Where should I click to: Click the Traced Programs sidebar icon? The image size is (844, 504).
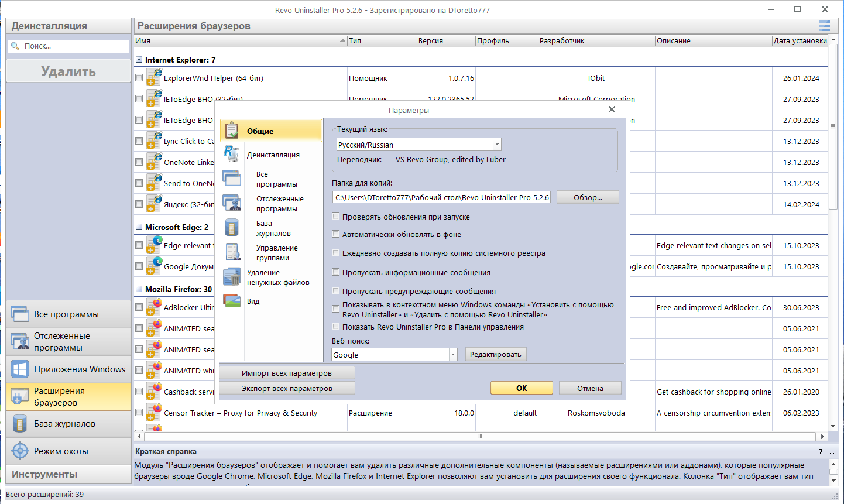click(x=20, y=342)
